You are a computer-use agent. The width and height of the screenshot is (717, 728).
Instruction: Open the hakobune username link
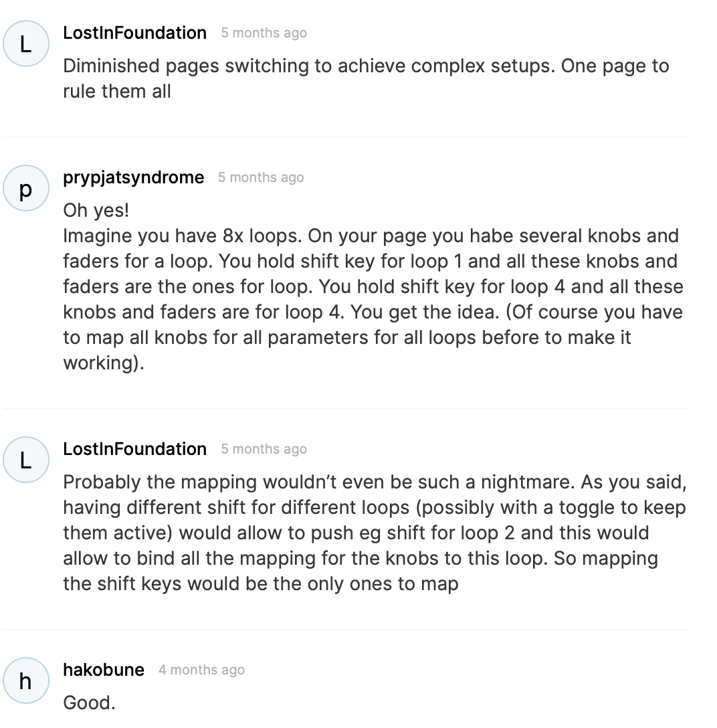coord(104,670)
